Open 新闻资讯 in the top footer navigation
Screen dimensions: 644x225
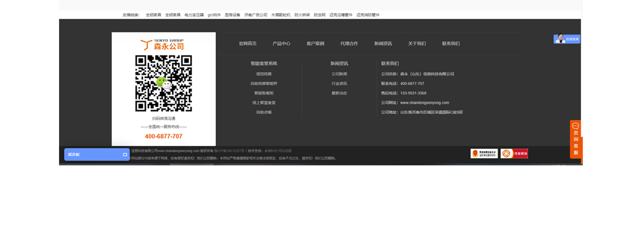click(x=383, y=43)
